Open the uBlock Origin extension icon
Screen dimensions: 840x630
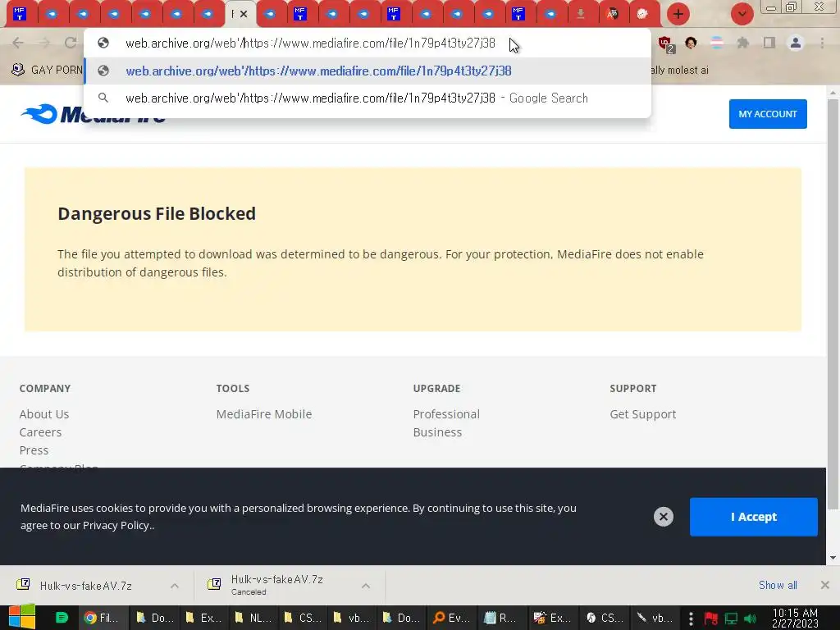coord(666,44)
